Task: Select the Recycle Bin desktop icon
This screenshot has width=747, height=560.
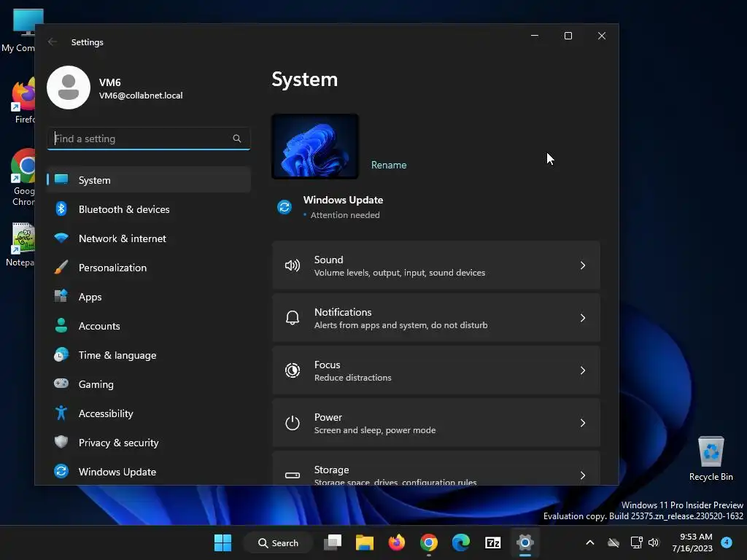Action: 711,459
